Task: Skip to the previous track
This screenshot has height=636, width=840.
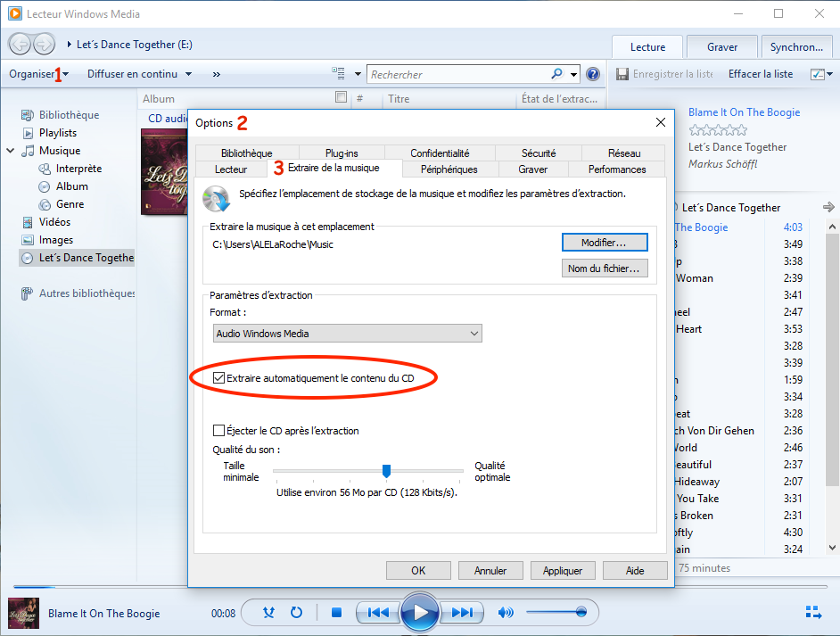Action: point(378,613)
